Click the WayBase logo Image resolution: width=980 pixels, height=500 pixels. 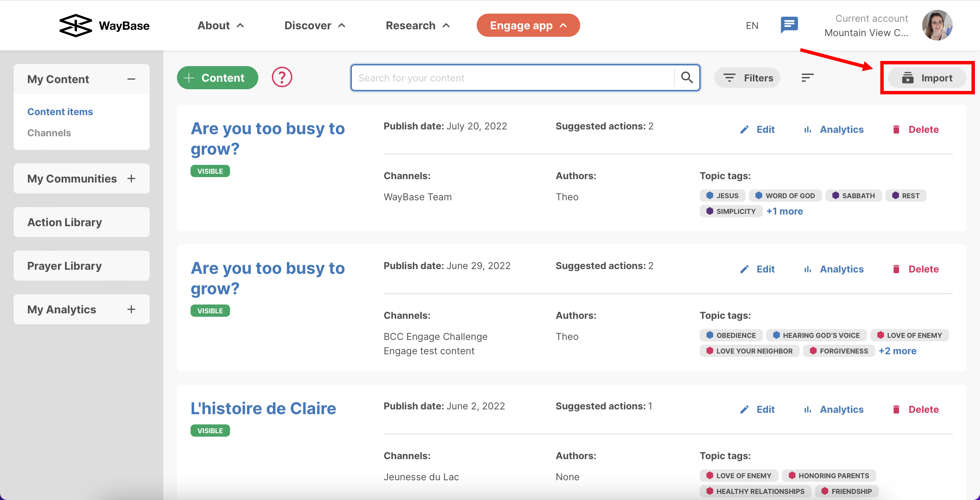[x=104, y=26]
